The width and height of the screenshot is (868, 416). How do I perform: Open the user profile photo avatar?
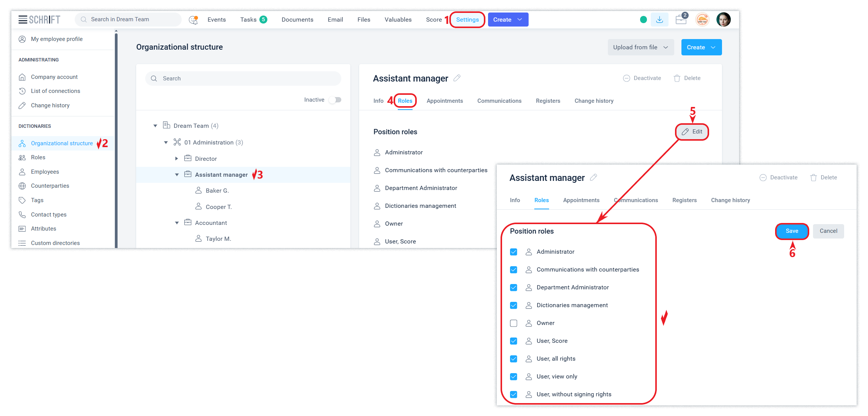point(724,20)
